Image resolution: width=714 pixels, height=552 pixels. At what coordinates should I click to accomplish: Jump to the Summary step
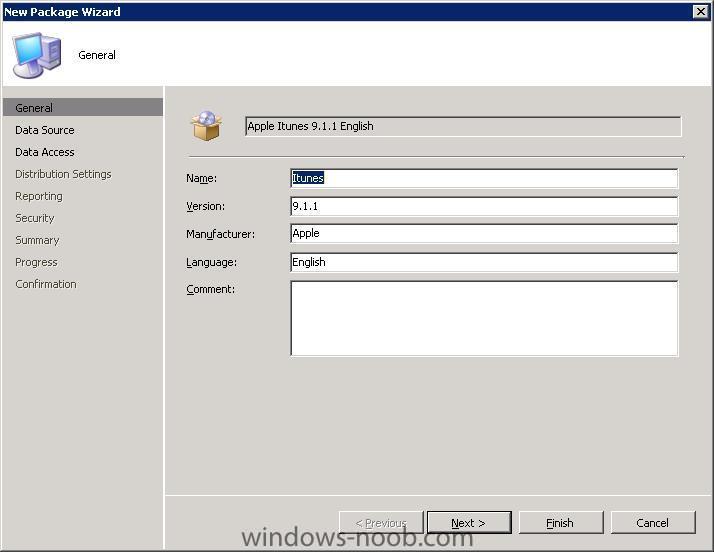coord(37,240)
